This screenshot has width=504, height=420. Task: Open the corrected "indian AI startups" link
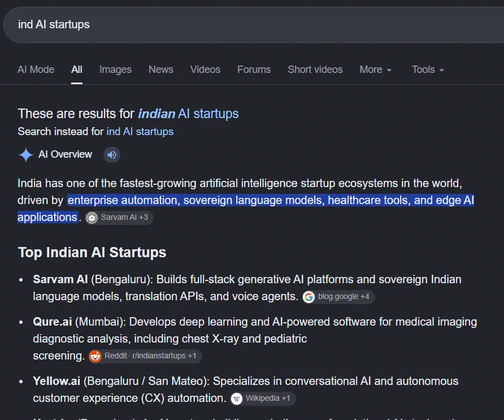[188, 114]
